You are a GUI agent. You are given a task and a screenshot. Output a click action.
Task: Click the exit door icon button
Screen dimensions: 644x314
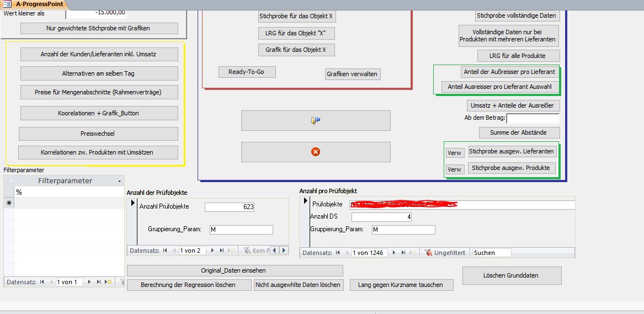(x=316, y=120)
